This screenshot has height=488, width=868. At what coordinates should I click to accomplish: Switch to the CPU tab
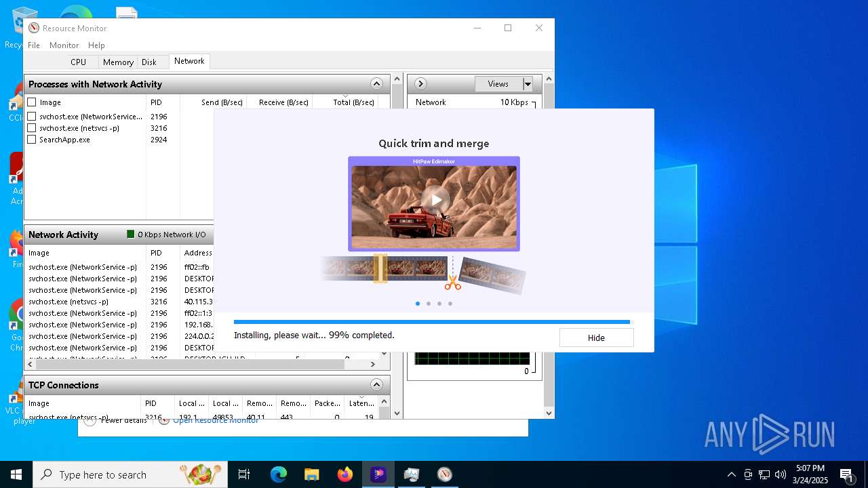[78, 62]
